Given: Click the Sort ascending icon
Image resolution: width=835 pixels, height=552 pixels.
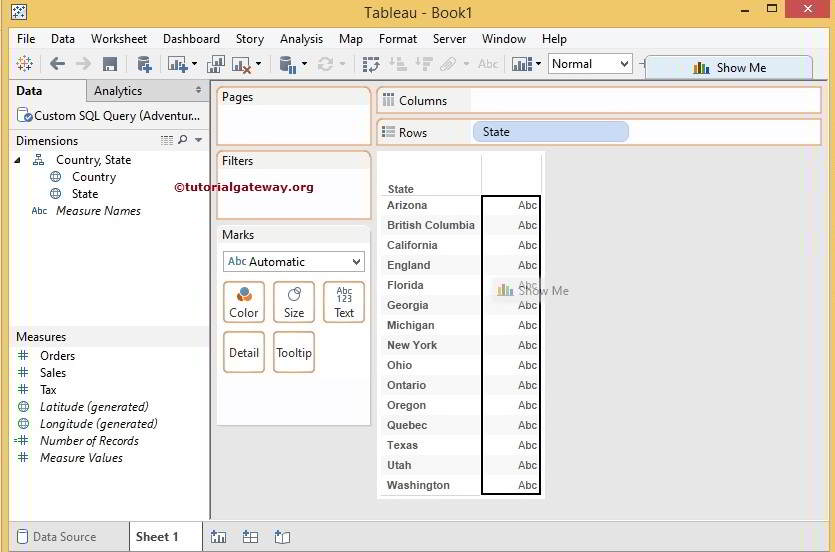Looking at the screenshot, I should pos(397,64).
